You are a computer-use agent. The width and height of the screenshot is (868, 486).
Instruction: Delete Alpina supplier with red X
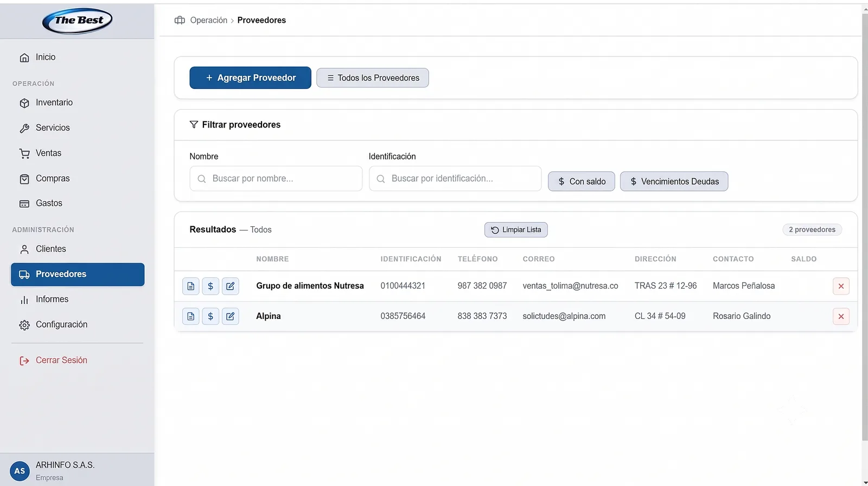pos(841,316)
